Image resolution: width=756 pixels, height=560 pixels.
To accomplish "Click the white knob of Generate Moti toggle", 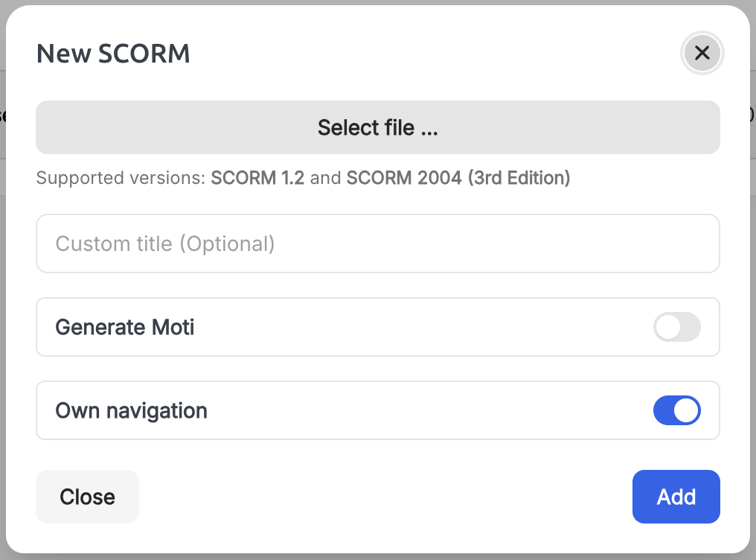I will [x=667, y=327].
